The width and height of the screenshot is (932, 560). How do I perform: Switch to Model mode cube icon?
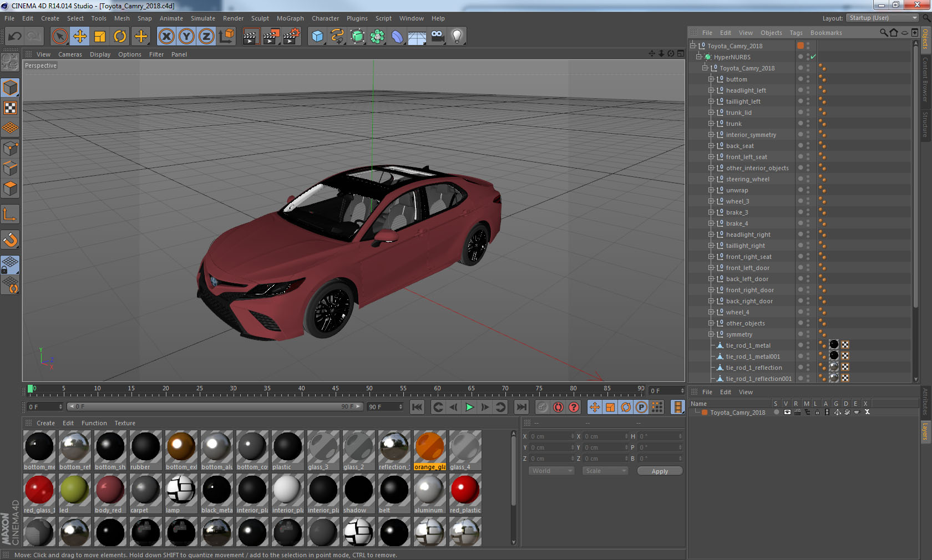(x=10, y=88)
